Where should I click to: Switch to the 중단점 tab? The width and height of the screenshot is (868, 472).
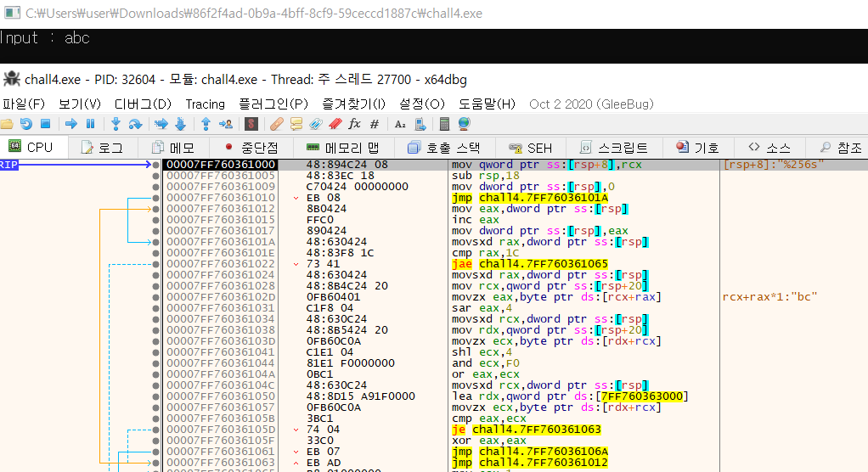252,148
